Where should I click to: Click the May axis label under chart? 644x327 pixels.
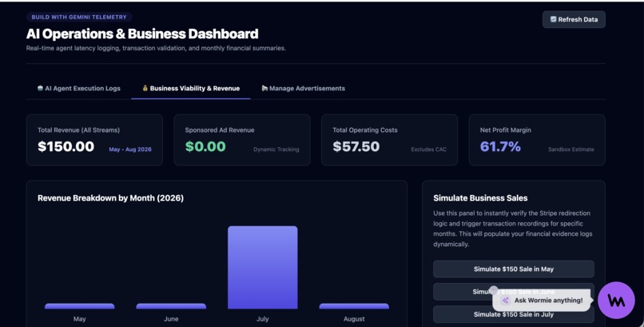pyautogui.click(x=80, y=319)
